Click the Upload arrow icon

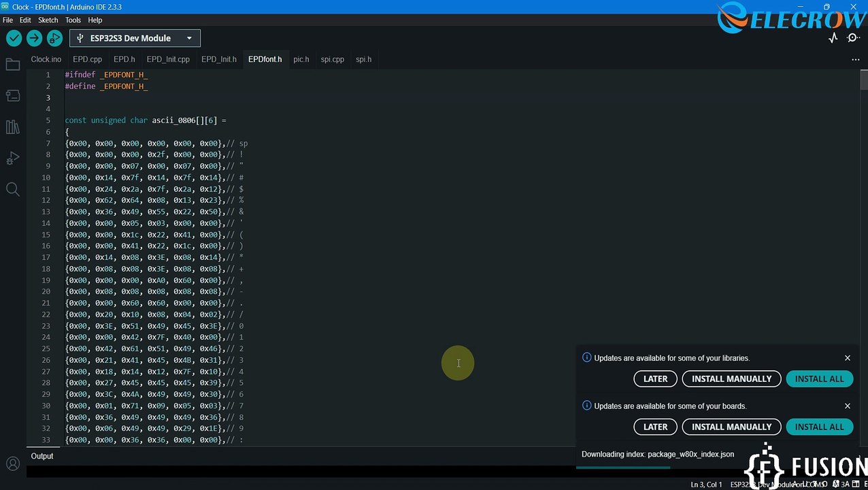click(34, 38)
